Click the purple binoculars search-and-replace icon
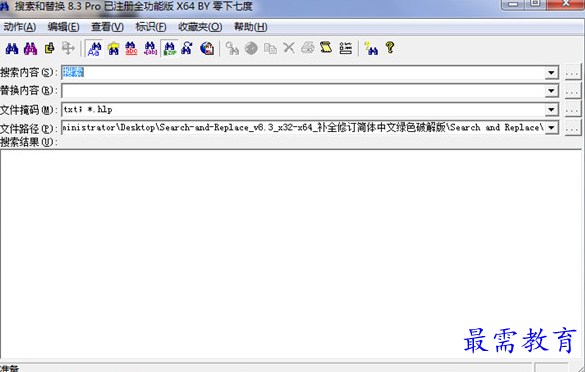This screenshot has width=585, height=372. 31,49
